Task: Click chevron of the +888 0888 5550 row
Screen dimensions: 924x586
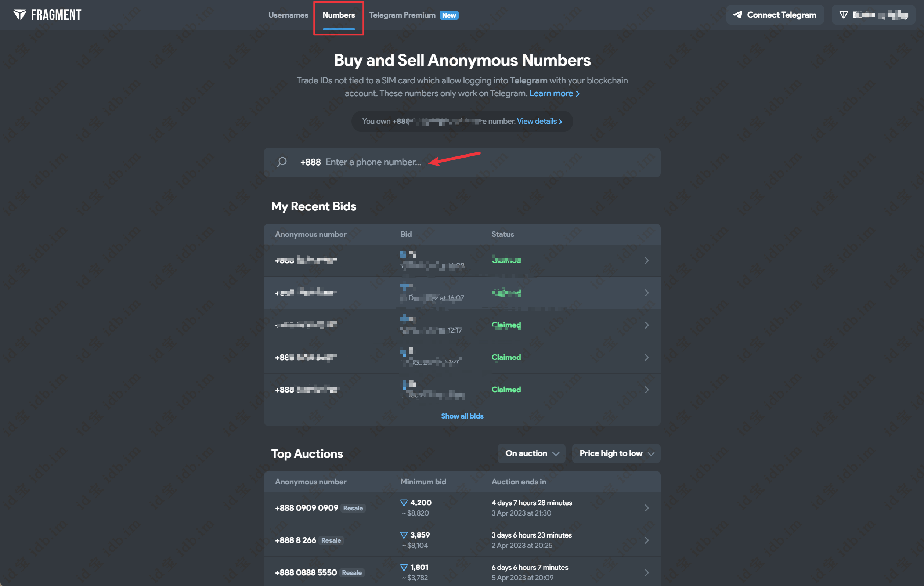Action: point(647,572)
